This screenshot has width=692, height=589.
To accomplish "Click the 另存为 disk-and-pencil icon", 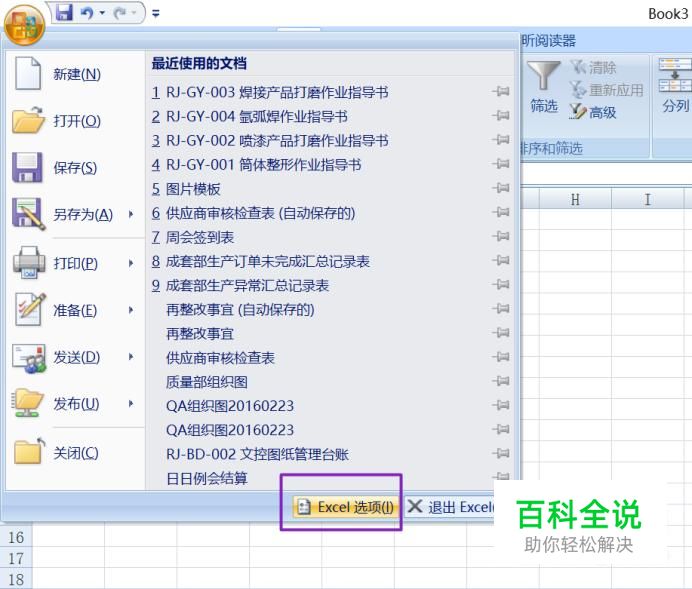I will 28,214.
